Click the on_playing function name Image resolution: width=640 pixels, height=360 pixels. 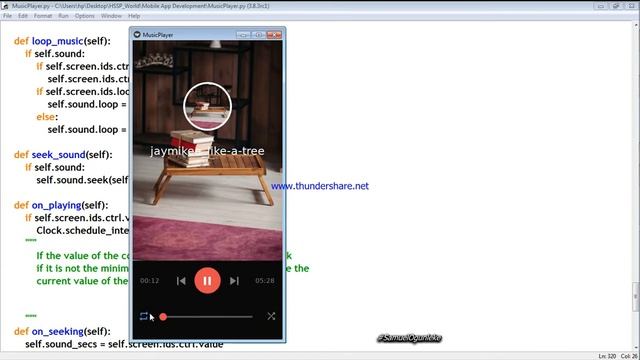(56, 205)
